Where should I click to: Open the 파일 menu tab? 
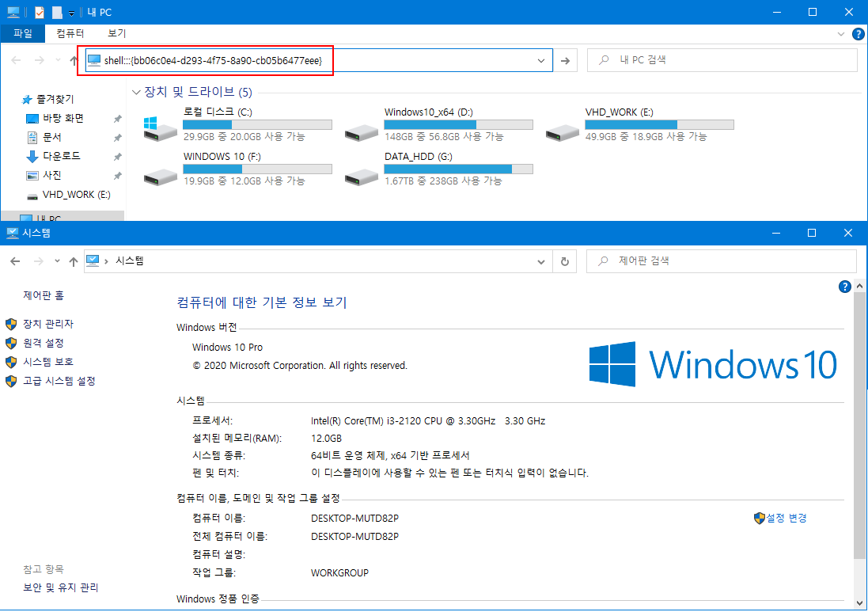pyautogui.click(x=23, y=34)
